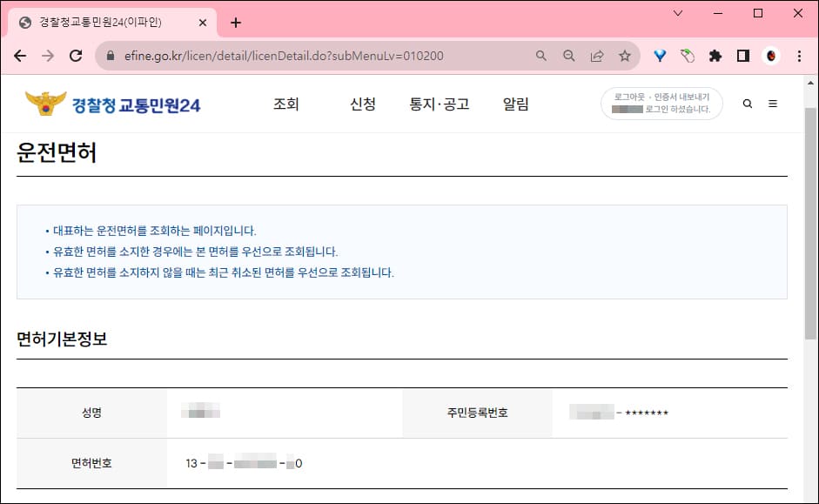Open the browser Extensions puzzle icon
Image resolution: width=819 pixels, height=504 pixels.
715,55
